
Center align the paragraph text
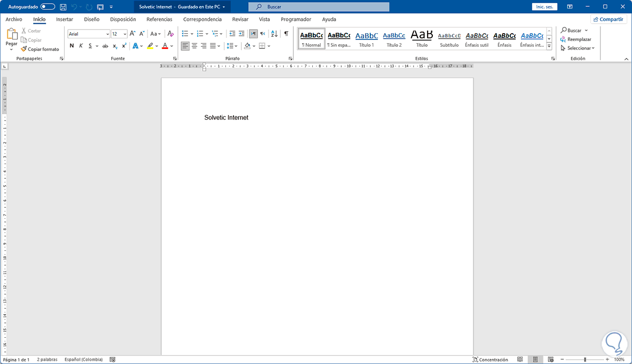(194, 46)
